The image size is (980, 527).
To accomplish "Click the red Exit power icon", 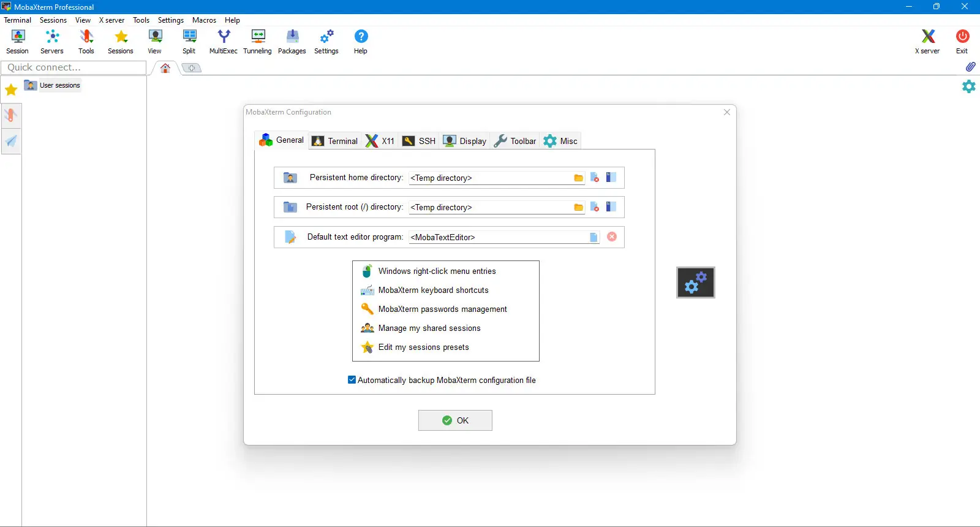I will (962, 42).
